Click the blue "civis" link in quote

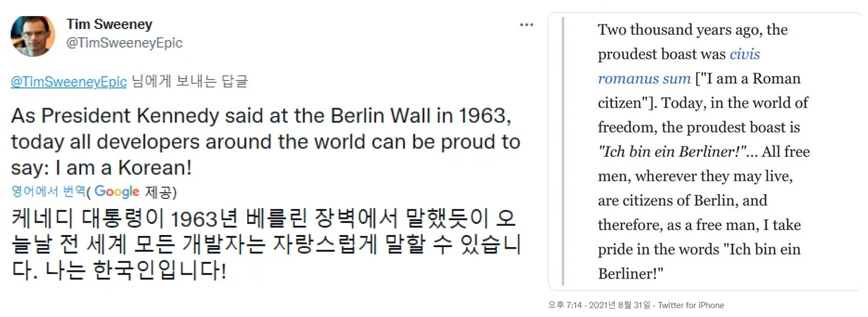tap(745, 54)
